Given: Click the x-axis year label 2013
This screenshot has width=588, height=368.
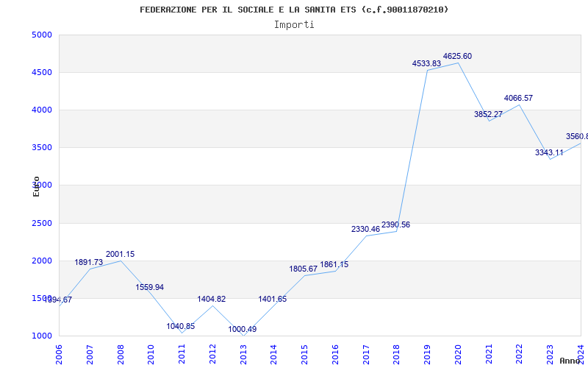Looking at the screenshot, I should click(243, 355).
